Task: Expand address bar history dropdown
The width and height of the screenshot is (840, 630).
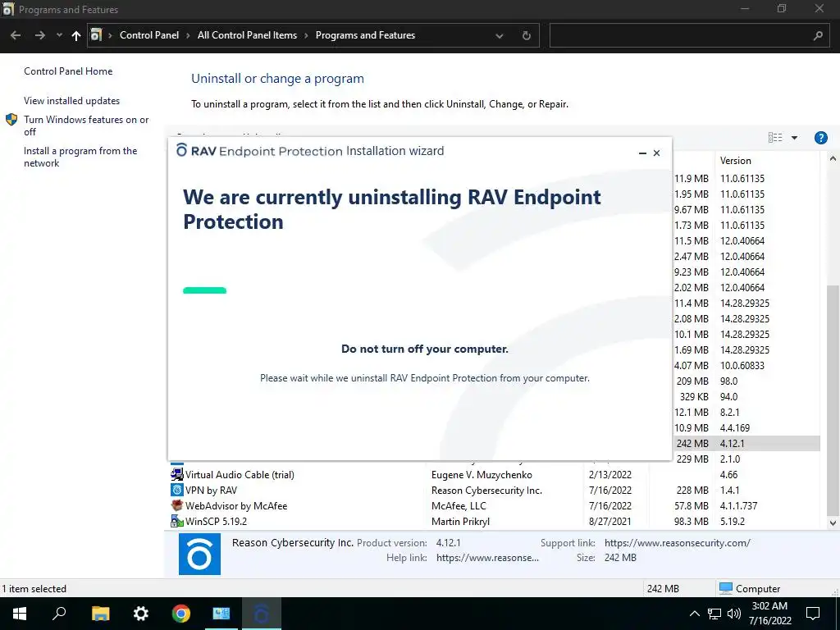Action: pyautogui.click(x=500, y=36)
